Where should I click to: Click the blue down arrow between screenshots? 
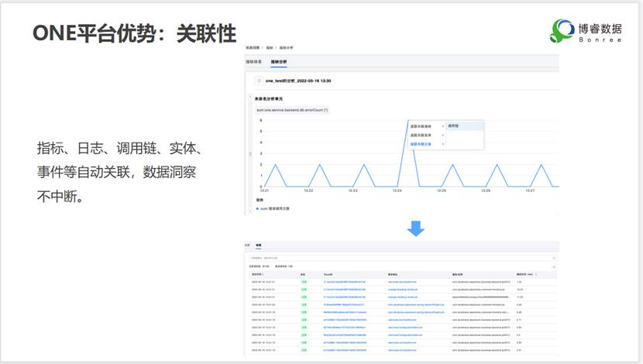point(416,228)
